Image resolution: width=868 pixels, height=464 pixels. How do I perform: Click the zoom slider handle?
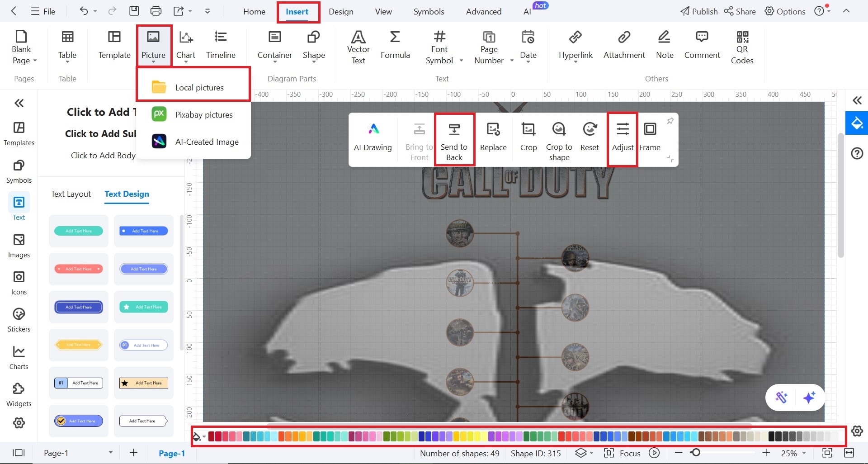click(696, 453)
